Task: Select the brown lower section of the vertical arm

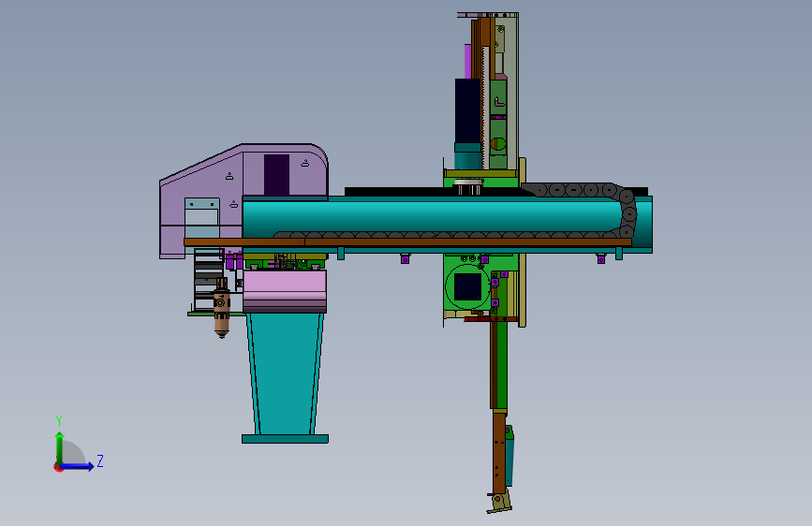Action: click(x=498, y=453)
